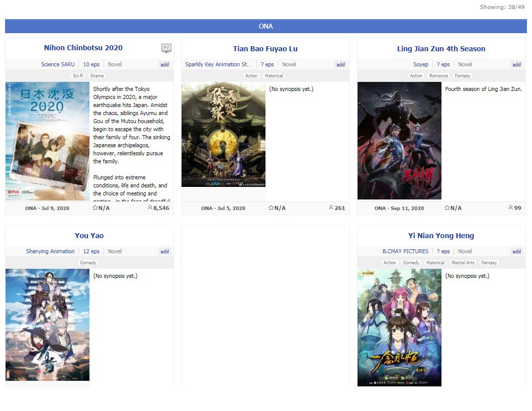The image size is (532, 411).
Task: Click the 10 eps link on Nihon Chinbotsu
Action: tap(92, 64)
